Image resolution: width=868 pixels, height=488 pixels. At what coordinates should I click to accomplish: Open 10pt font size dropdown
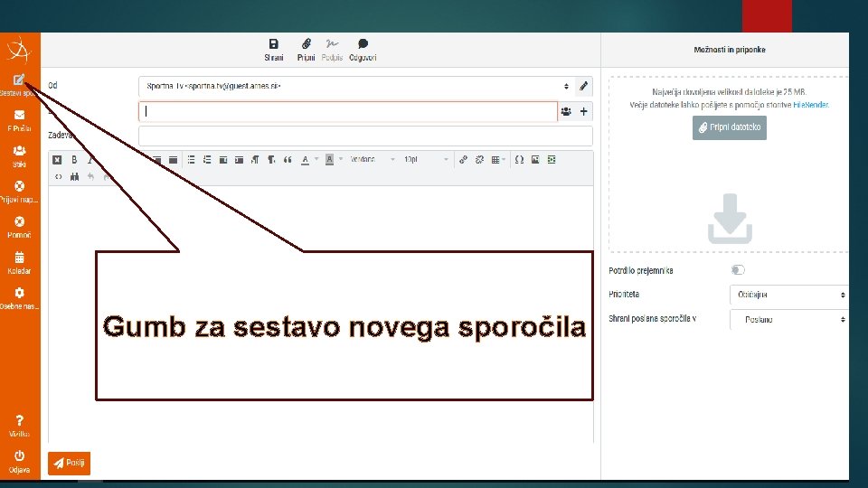426,159
